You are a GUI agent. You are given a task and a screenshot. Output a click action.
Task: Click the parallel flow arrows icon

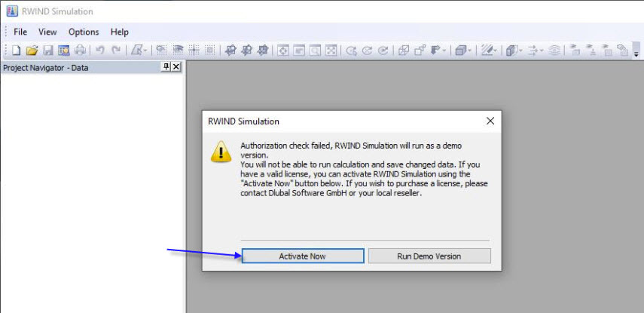533,51
